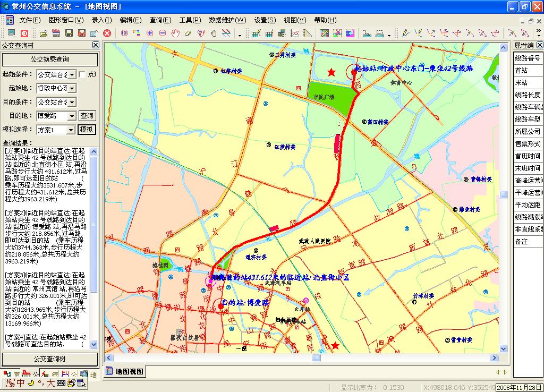Switch to the 地图视图 tab
Viewport: 544px width, 392px height.
pos(126,371)
